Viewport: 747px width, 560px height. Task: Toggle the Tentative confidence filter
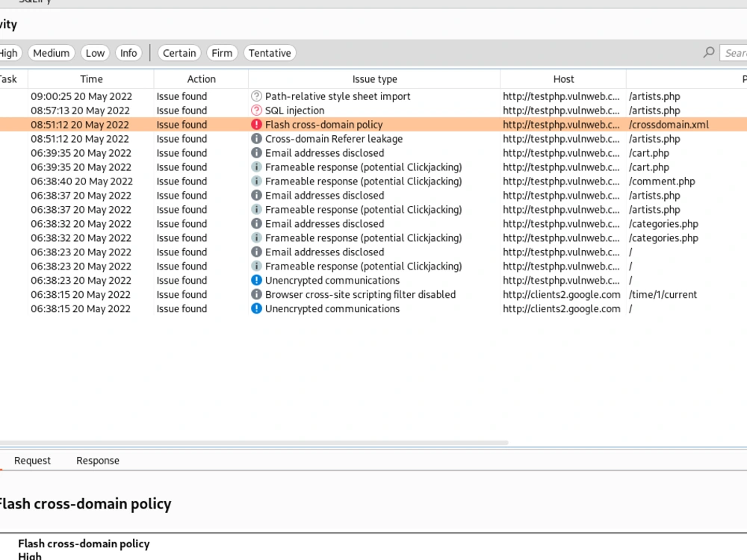point(270,53)
